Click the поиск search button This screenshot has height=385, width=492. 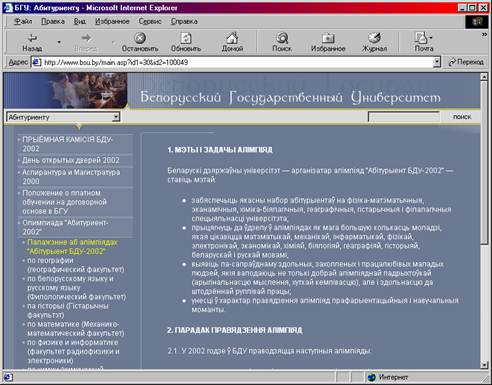point(462,117)
